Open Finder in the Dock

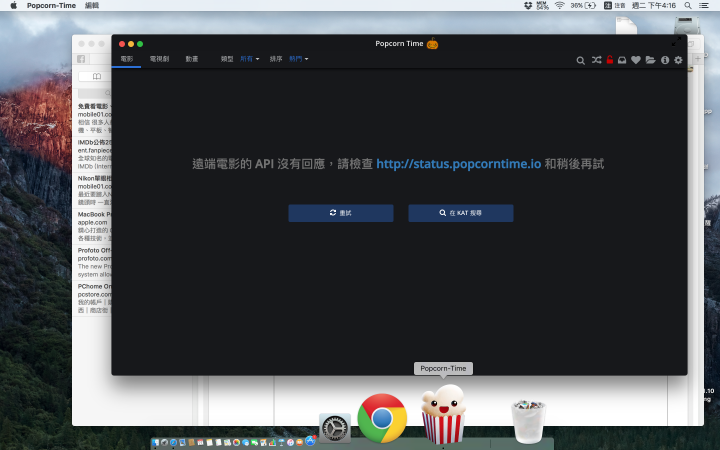pos(156,443)
